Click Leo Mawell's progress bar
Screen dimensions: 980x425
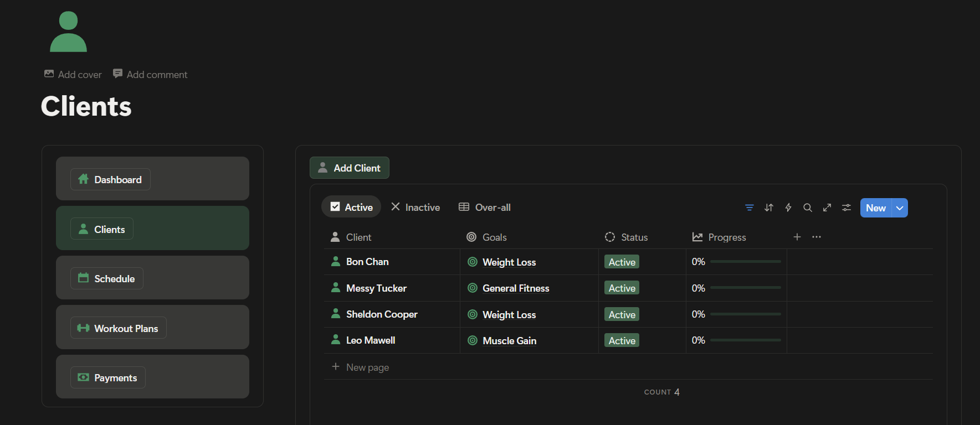(746, 340)
